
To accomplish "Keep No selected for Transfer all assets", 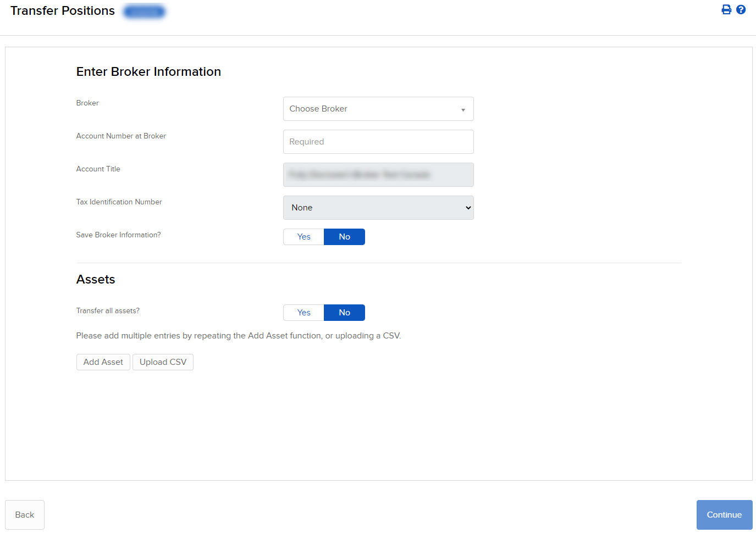I will pos(344,312).
